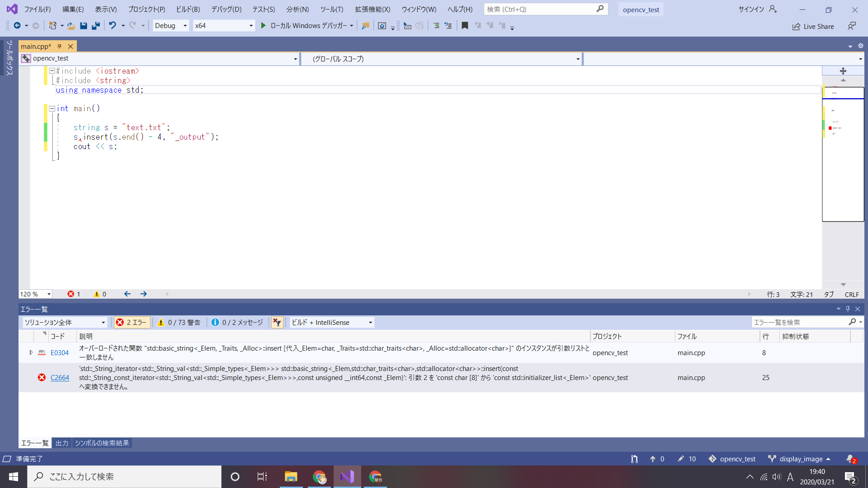Click the Save All toolbar icon
The width and height of the screenshot is (868, 488).
tap(96, 26)
